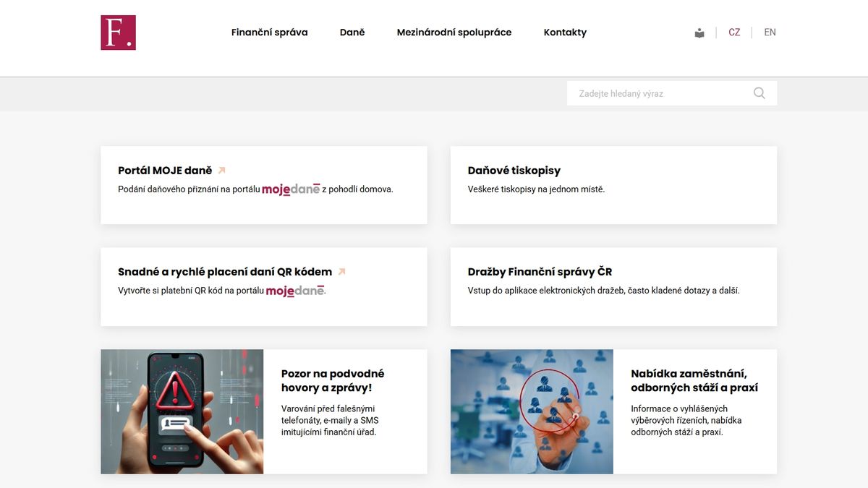Screen dimensions: 868x488
Task: Open the reader accessibility icon near CZ
Action: tap(699, 33)
